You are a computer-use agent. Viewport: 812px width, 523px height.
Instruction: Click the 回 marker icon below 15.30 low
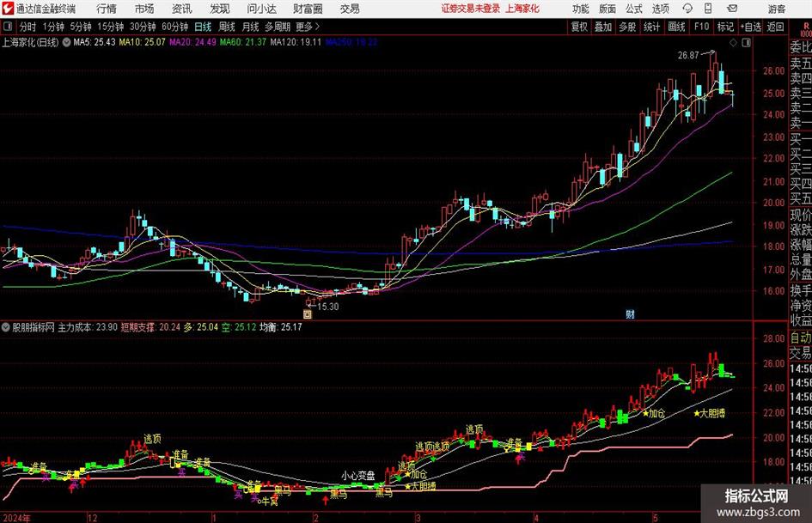pos(308,314)
